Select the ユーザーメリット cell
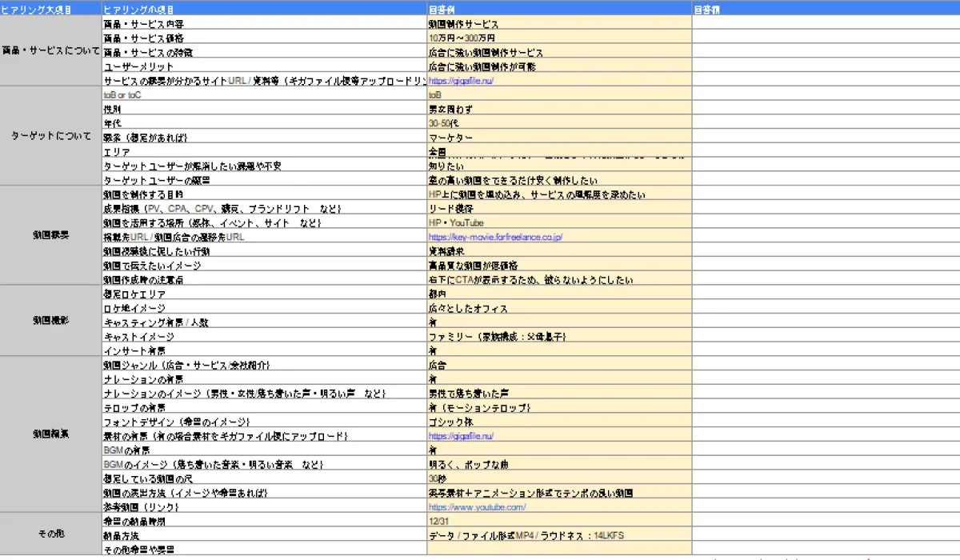The width and height of the screenshot is (960, 560). point(264,66)
